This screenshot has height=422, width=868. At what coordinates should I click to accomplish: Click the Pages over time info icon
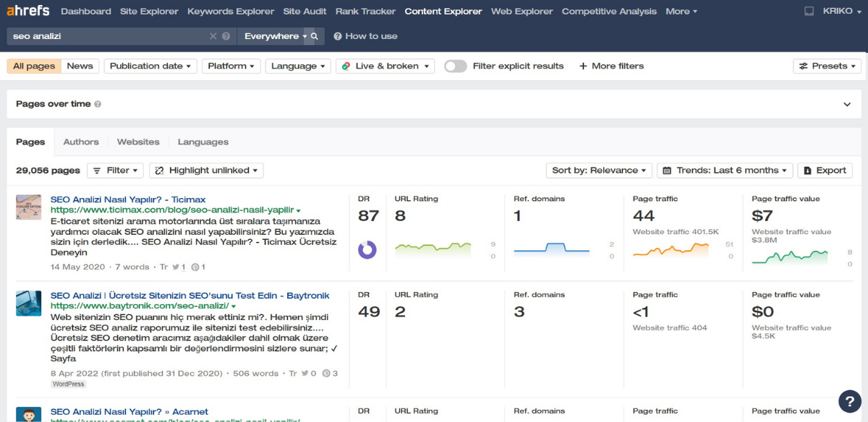[98, 104]
